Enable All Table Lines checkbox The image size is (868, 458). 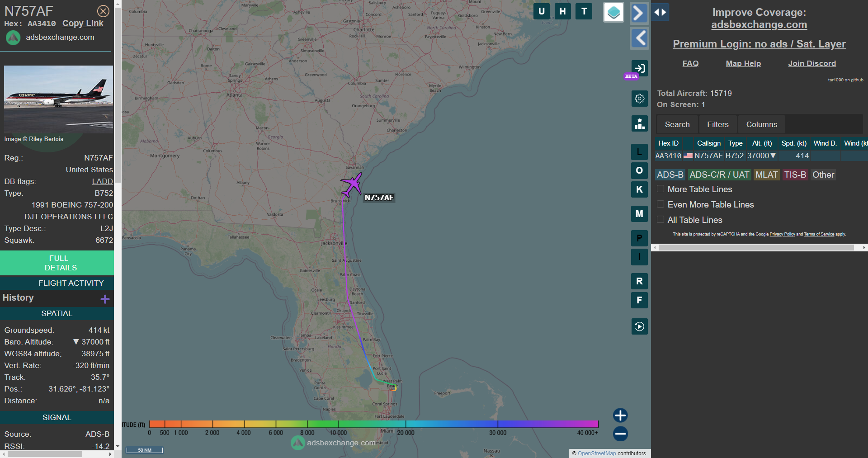(660, 220)
